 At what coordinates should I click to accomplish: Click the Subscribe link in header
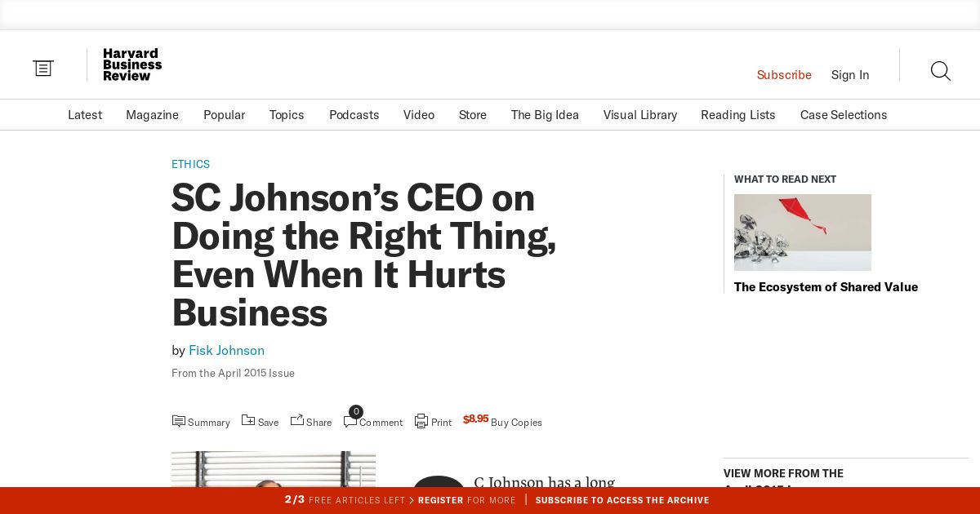(x=784, y=75)
